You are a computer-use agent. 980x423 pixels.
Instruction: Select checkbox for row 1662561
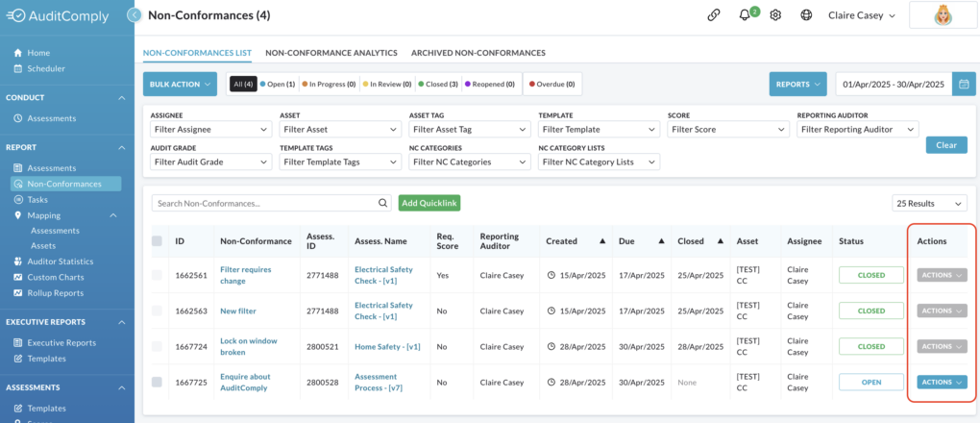[x=157, y=275]
